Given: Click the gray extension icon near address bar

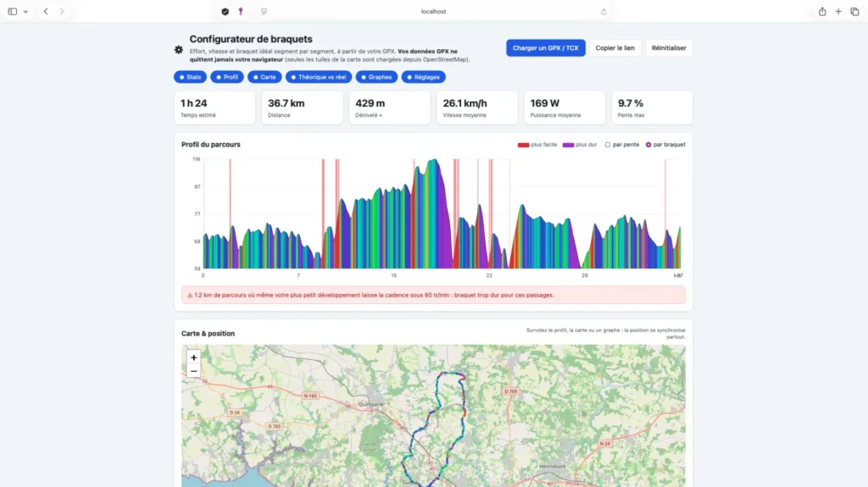Looking at the screenshot, I should point(264,11).
